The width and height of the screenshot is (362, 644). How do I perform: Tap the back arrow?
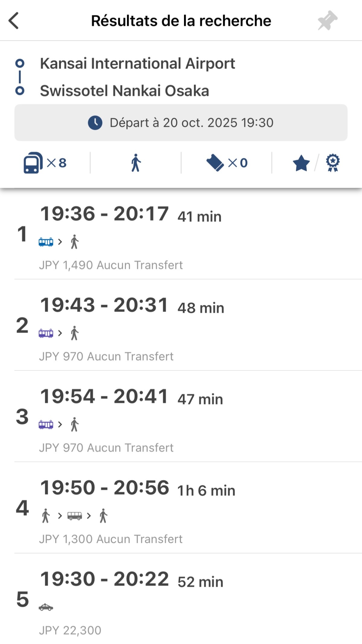click(x=14, y=21)
